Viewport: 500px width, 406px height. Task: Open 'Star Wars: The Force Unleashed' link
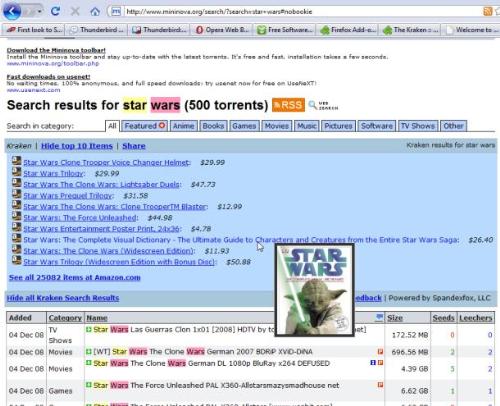pyautogui.click(x=80, y=218)
